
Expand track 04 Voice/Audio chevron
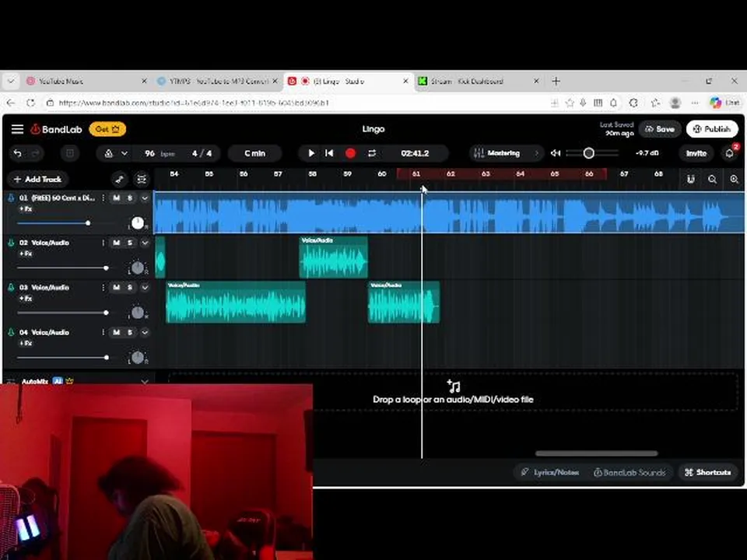coord(145,332)
